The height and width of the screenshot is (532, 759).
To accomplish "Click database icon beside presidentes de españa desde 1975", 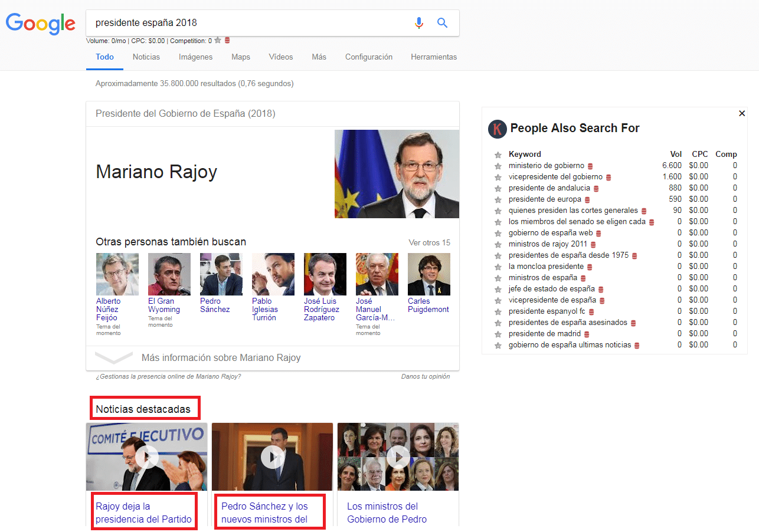I will (634, 256).
